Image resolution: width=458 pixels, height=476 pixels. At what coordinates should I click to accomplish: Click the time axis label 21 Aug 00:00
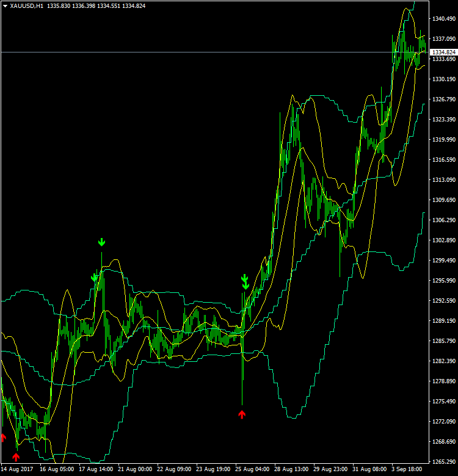pyautogui.click(x=135, y=469)
